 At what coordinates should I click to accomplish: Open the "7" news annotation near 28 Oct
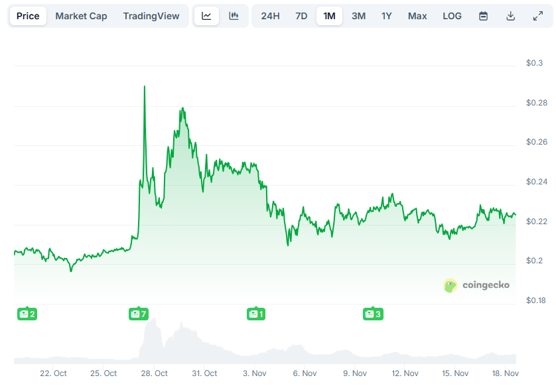tap(139, 314)
